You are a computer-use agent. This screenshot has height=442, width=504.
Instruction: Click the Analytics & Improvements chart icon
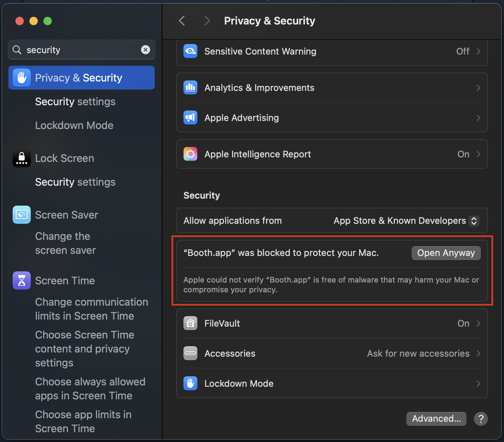[x=190, y=88]
